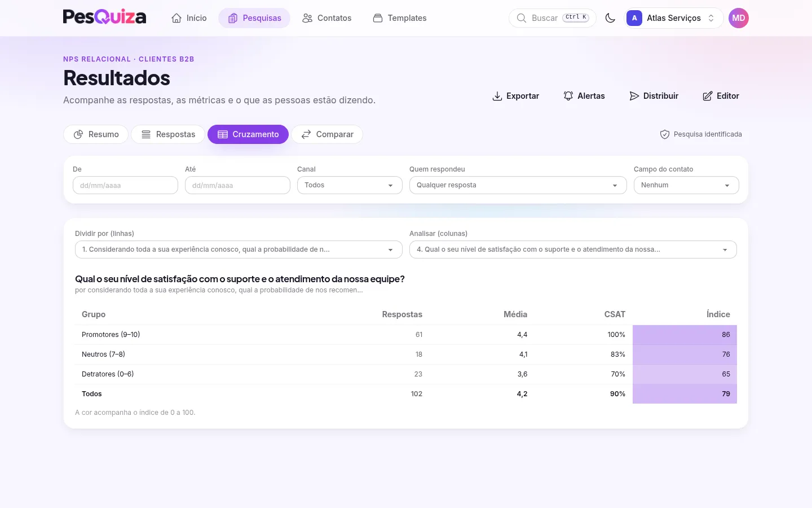Screen dimensions: 812x508
Task: Click the Grupo column header
Action: coord(94,314)
